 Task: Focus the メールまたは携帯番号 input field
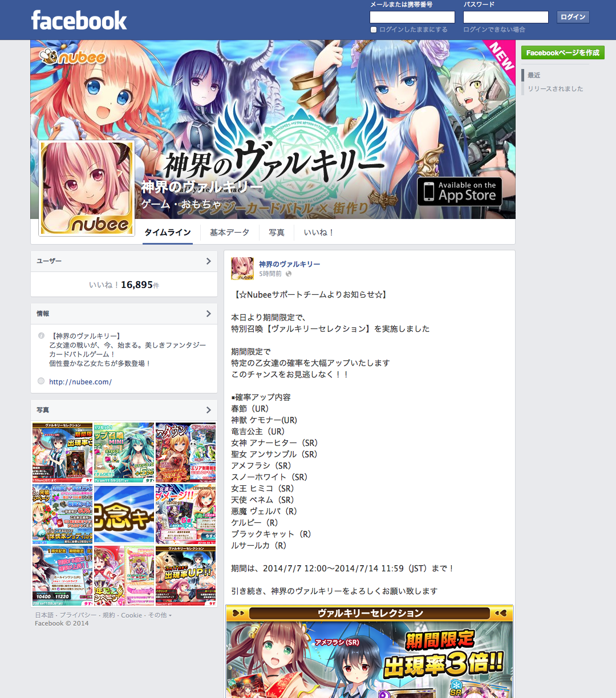412,17
